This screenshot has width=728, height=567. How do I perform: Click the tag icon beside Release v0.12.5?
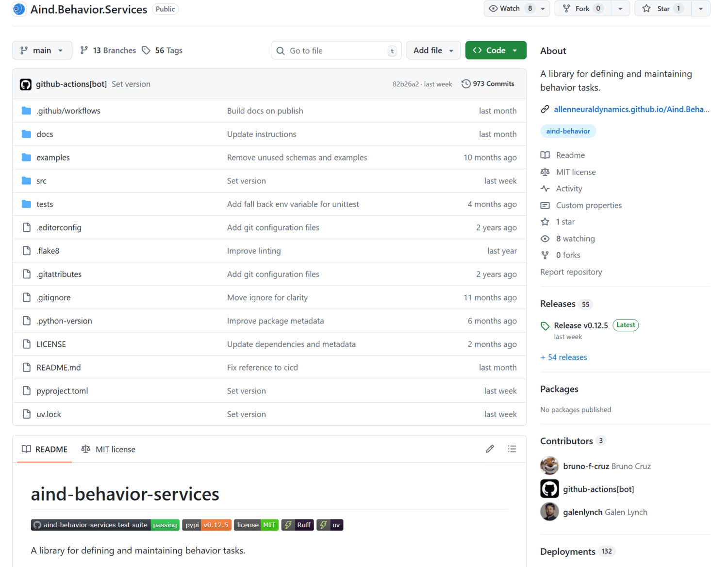coord(545,326)
